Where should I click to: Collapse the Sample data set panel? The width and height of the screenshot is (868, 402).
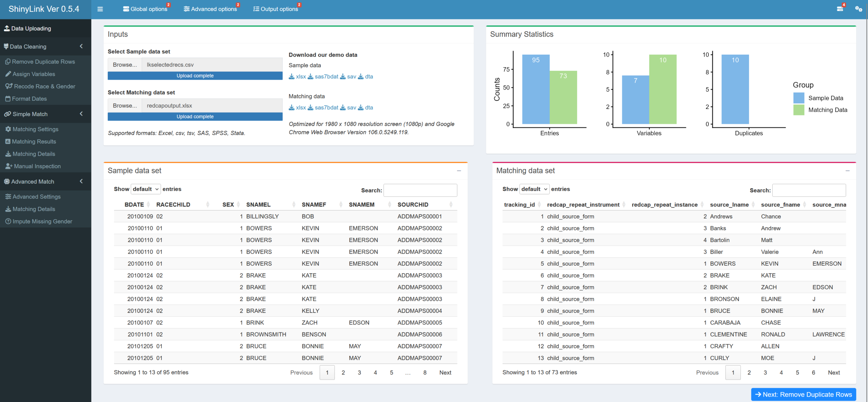pos(459,171)
